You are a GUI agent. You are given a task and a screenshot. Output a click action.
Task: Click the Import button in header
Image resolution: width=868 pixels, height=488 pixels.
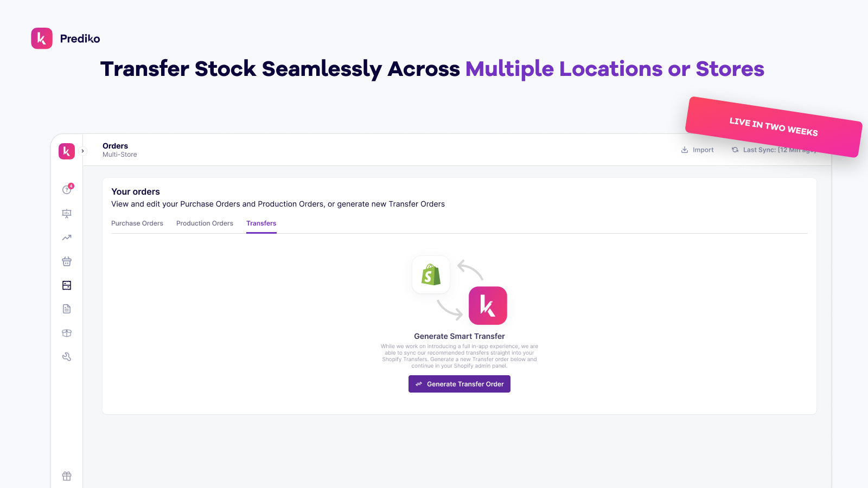(698, 150)
